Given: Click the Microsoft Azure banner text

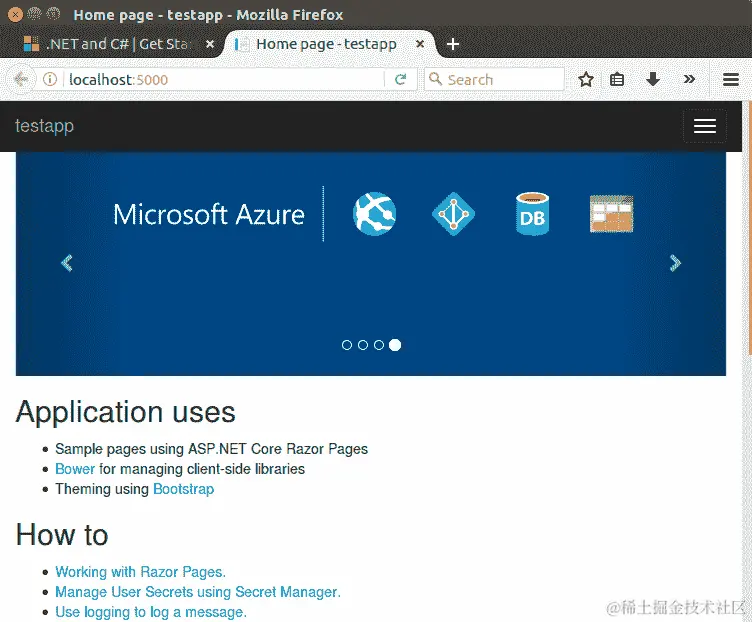Looking at the screenshot, I should (209, 214).
